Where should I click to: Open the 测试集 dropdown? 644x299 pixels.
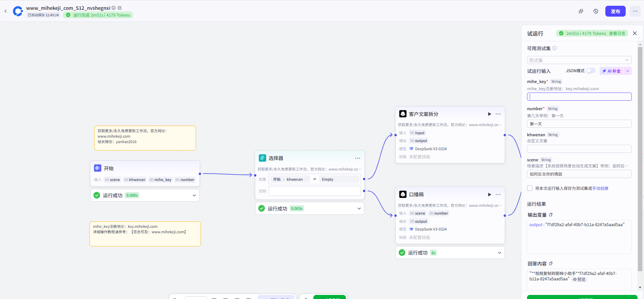579,60
